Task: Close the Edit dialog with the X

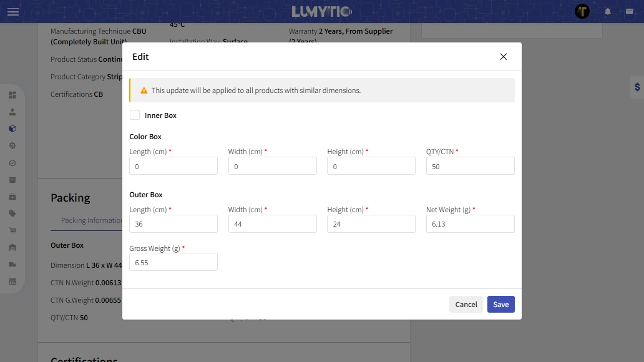Action: tap(504, 57)
